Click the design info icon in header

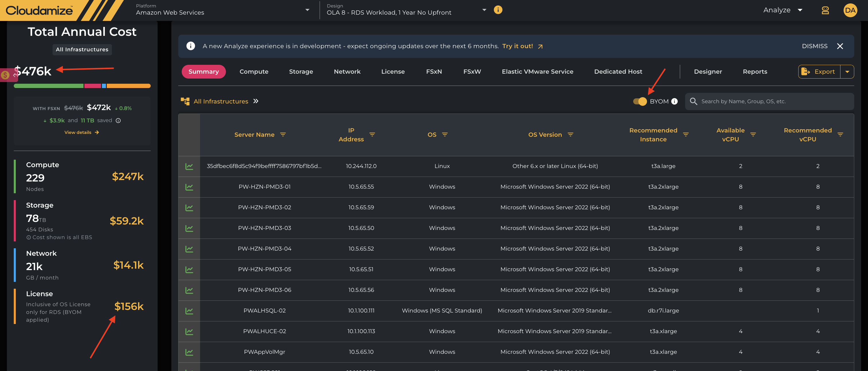498,10
